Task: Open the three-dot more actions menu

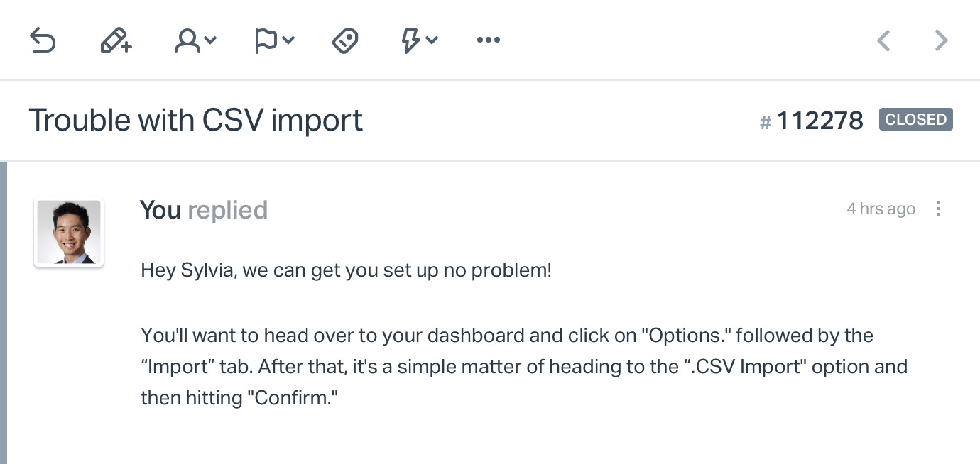Action: coord(489,40)
